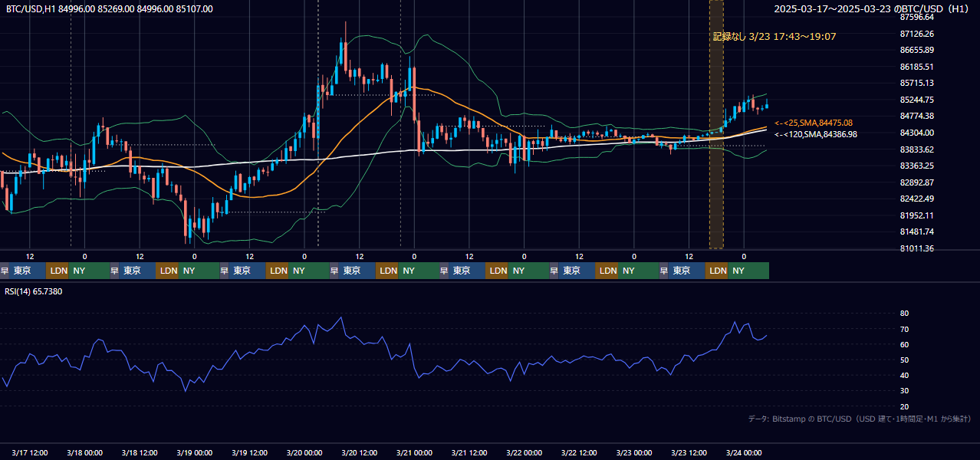The width and height of the screenshot is (980, 460).
Task: Click price axis value 83833.62
Action: [x=917, y=149]
